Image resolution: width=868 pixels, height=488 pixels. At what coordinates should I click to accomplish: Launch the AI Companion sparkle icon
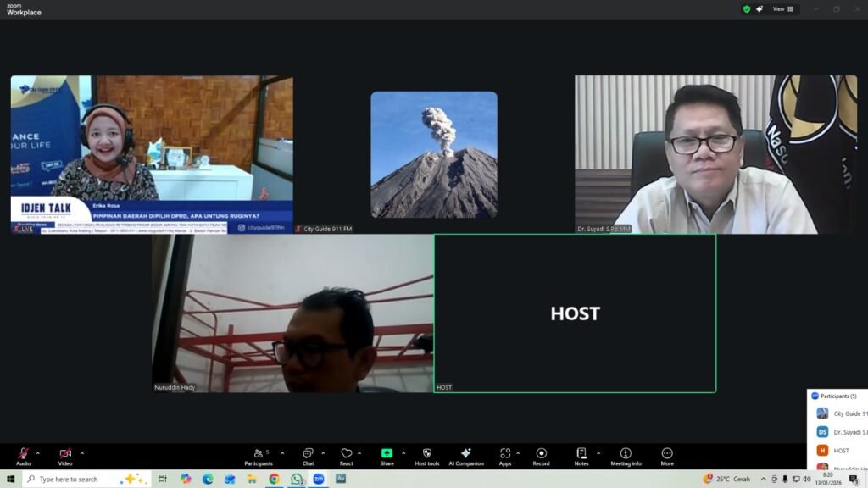click(x=465, y=454)
